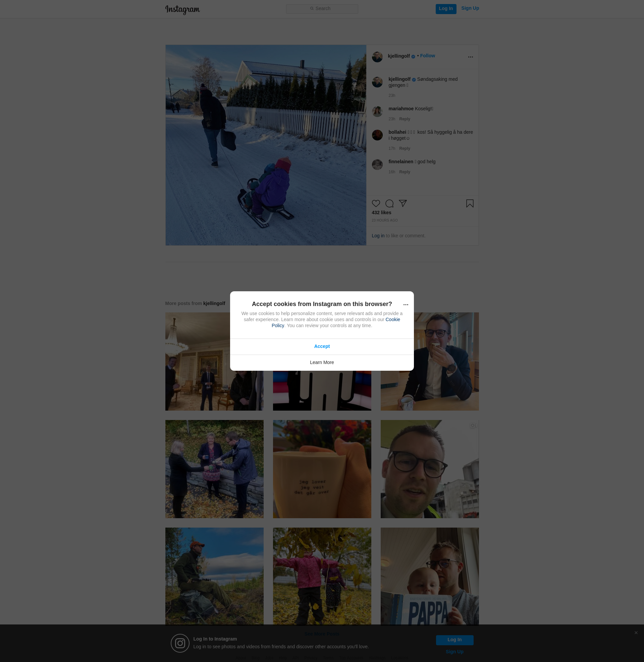Click the 432 likes count

[381, 213]
